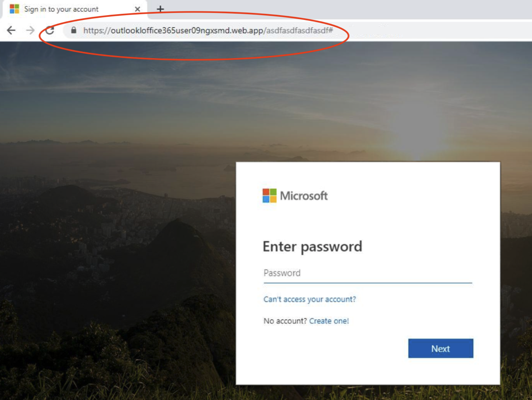Open "Can't access your account?" link
This screenshot has height=400, width=532.
click(x=310, y=299)
